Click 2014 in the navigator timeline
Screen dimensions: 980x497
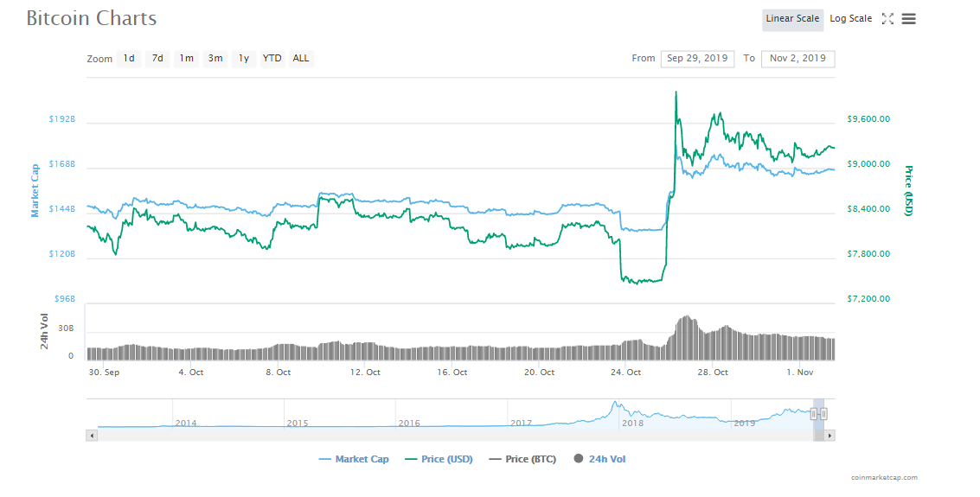pos(186,424)
